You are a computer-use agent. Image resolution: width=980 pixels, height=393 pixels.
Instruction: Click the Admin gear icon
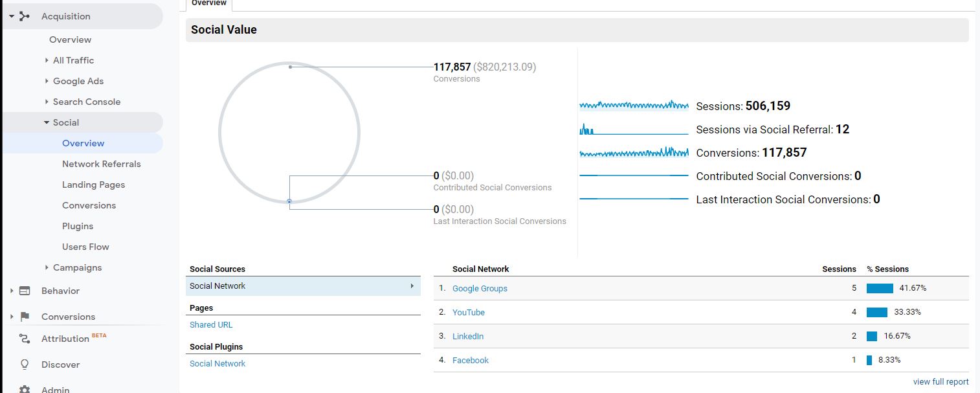pos(25,389)
